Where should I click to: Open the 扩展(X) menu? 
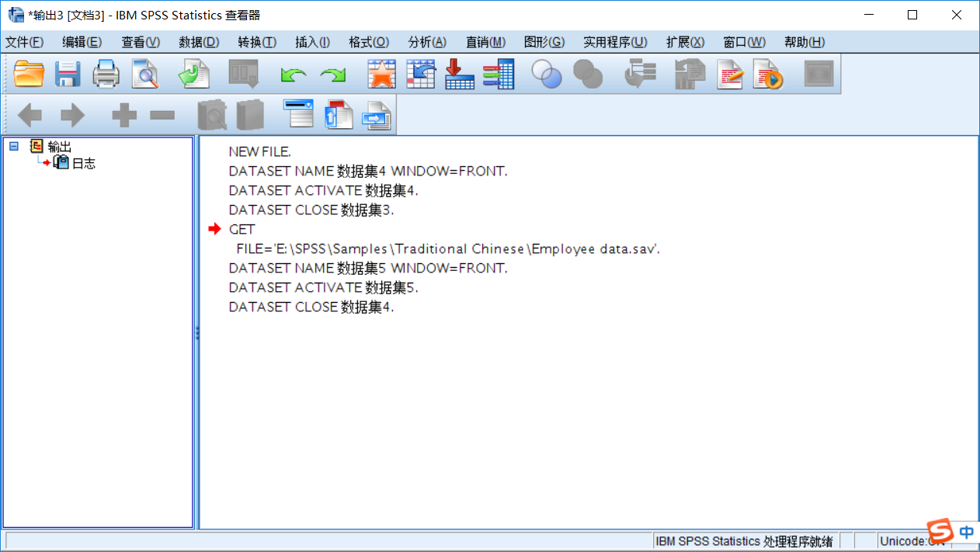(x=685, y=42)
